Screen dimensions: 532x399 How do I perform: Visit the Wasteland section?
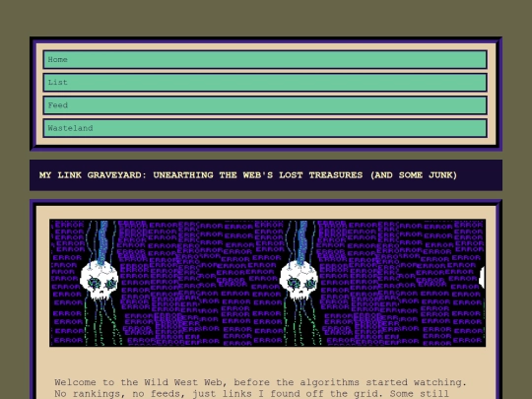[x=265, y=128]
